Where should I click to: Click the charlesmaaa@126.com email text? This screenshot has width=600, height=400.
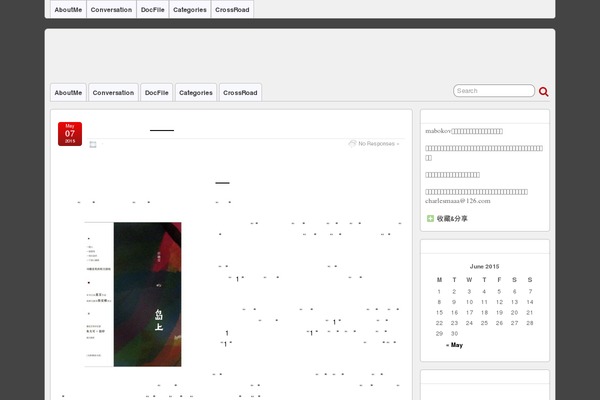click(x=457, y=201)
